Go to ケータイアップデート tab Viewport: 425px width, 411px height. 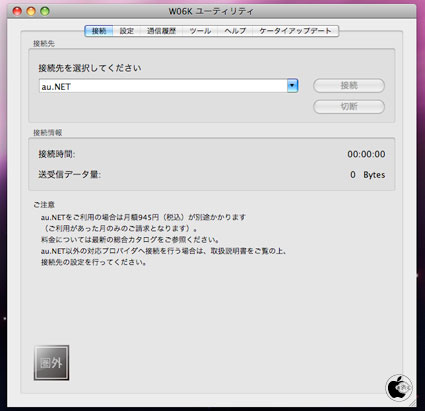[x=295, y=31]
